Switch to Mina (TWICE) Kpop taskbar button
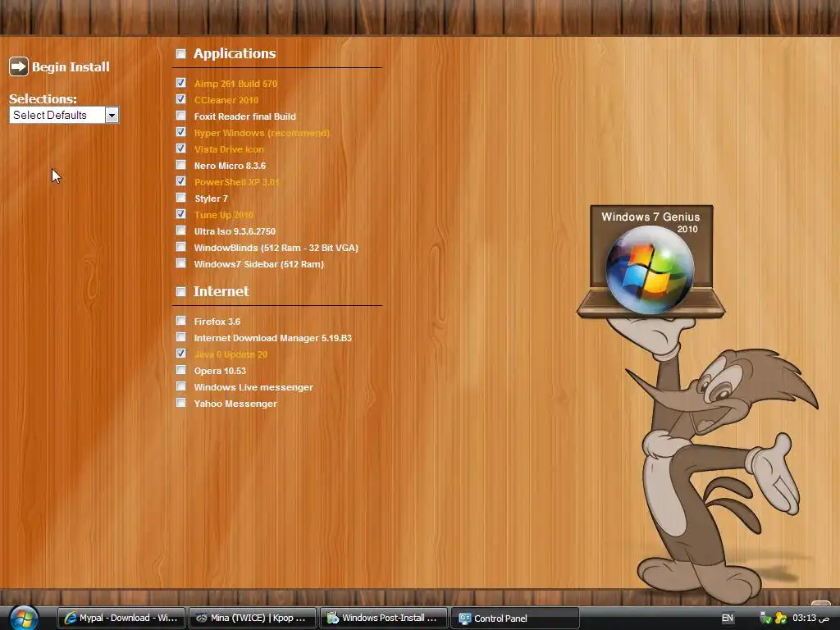Image resolution: width=840 pixels, height=630 pixels. click(x=253, y=618)
